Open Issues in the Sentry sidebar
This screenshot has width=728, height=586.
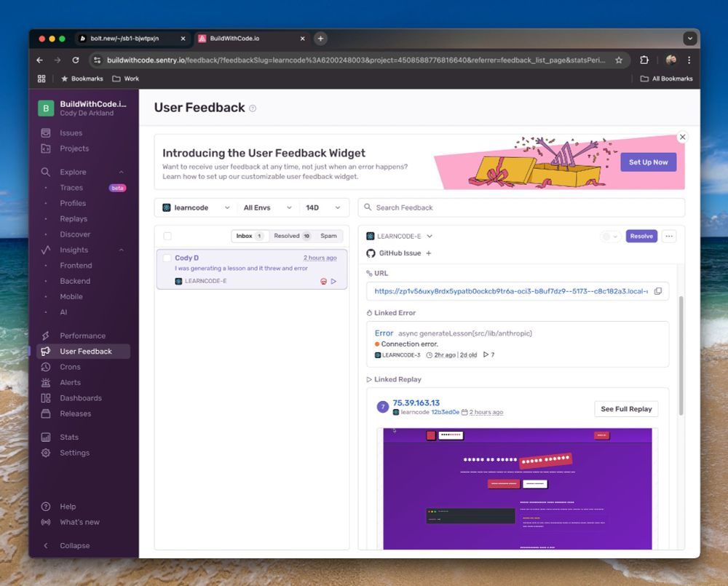coord(71,132)
